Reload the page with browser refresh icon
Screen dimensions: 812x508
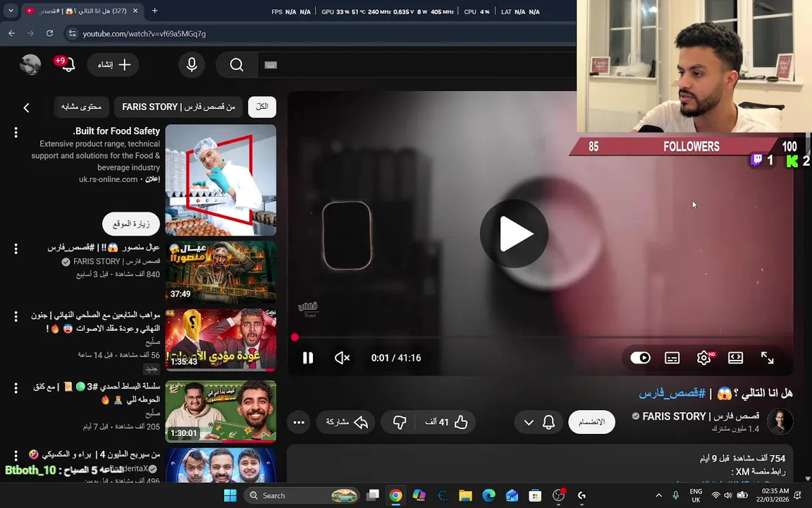pyautogui.click(x=50, y=33)
